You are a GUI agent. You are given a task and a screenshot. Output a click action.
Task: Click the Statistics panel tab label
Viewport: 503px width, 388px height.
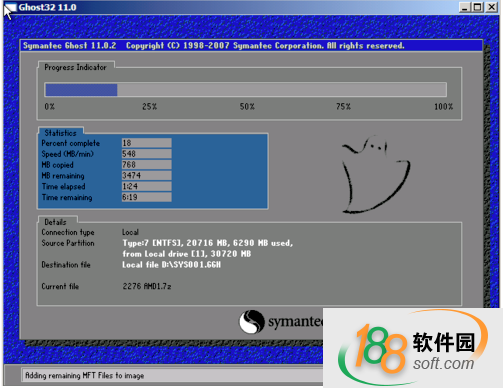(60, 133)
